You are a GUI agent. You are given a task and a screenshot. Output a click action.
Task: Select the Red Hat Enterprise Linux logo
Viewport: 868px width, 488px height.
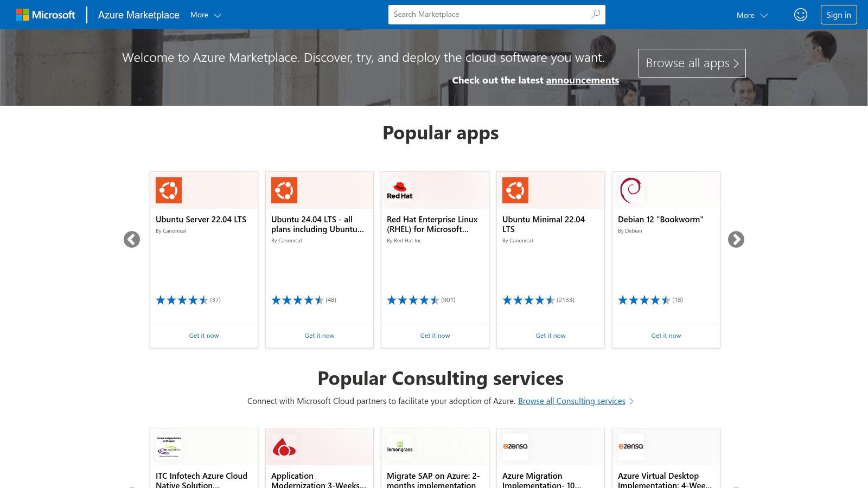click(x=400, y=189)
